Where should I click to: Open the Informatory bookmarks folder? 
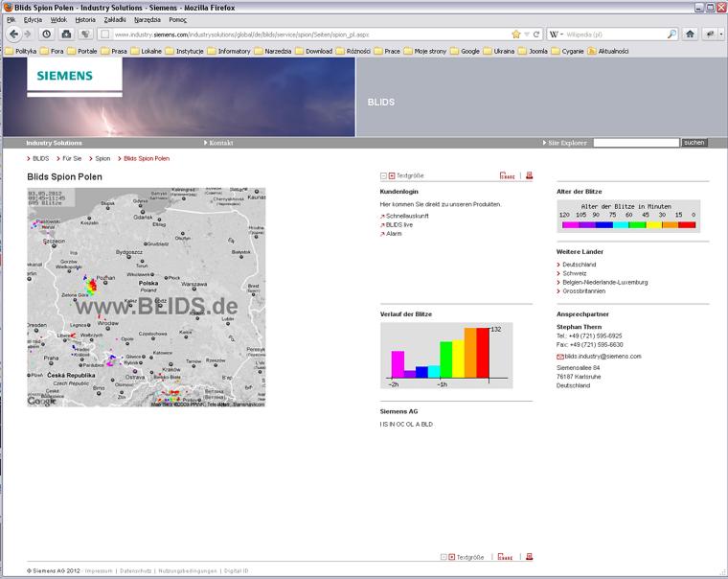click(229, 51)
